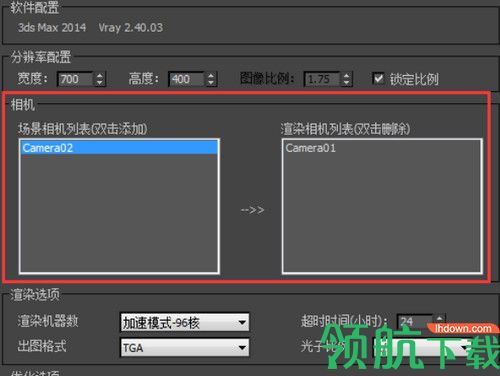This screenshot has width=500, height=376.
Task: Click the 场景相机列表(双击添加) label
Action: click(x=82, y=129)
